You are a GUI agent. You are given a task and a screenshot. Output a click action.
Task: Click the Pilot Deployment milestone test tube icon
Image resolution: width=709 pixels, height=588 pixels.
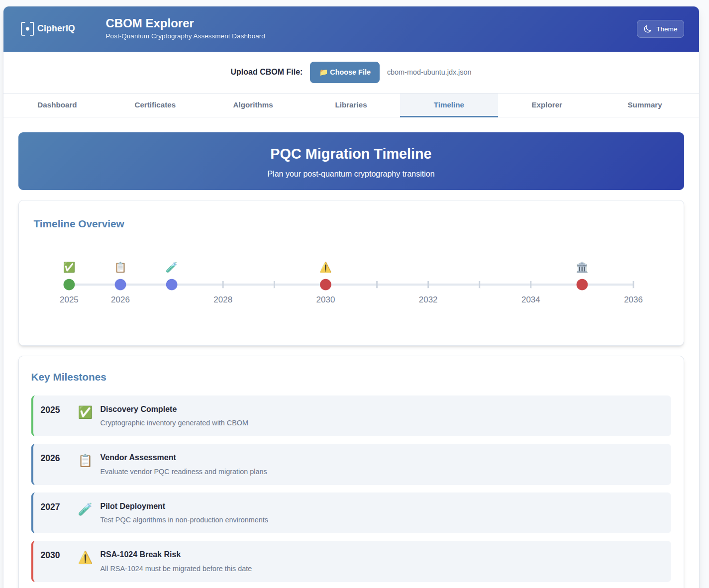(85, 509)
